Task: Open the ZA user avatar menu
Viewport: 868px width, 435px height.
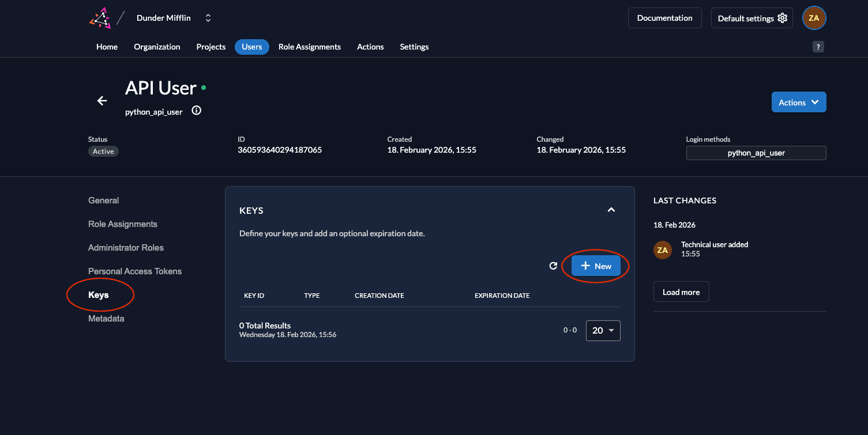Action: 814,18
